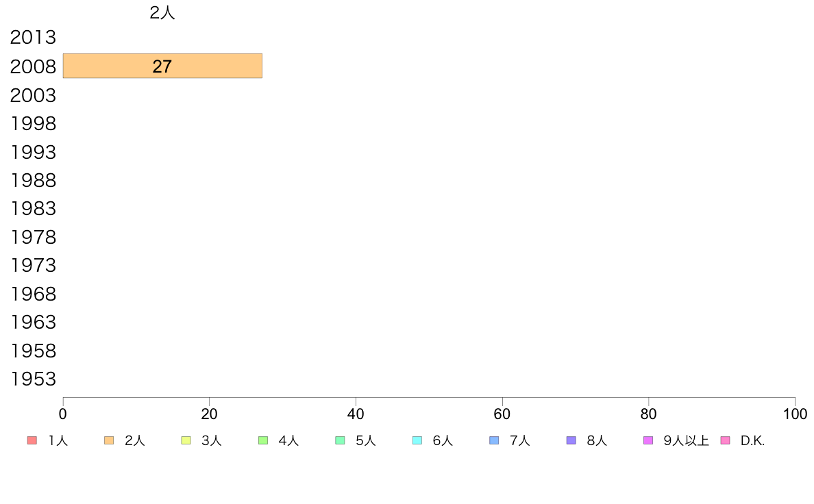814x504 pixels.
Task: Select the 4人 green legend swatch
Action: coord(262,440)
